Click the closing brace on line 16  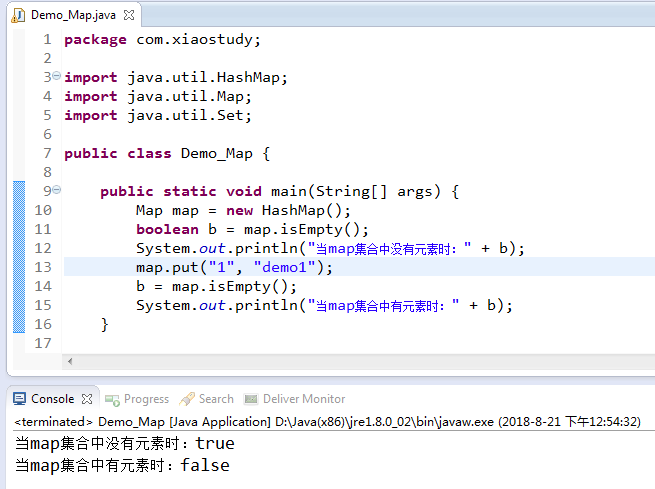104,324
